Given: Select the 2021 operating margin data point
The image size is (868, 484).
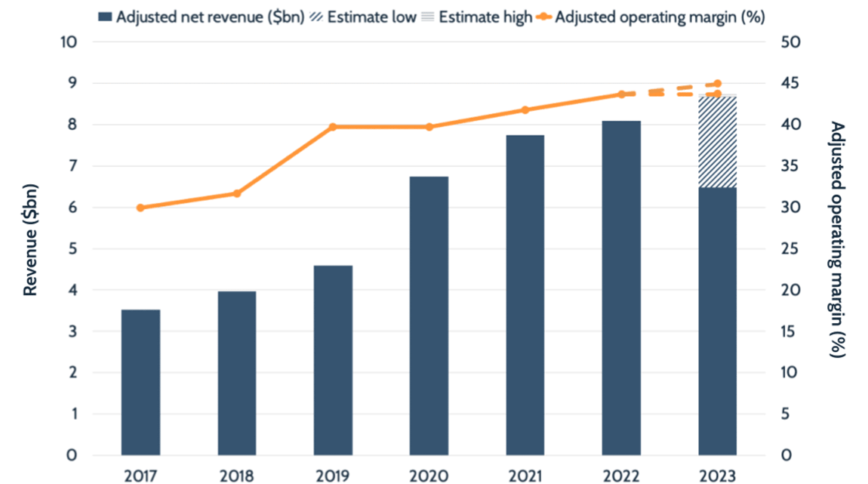Looking at the screenshot, I should (x=525, y=110).
